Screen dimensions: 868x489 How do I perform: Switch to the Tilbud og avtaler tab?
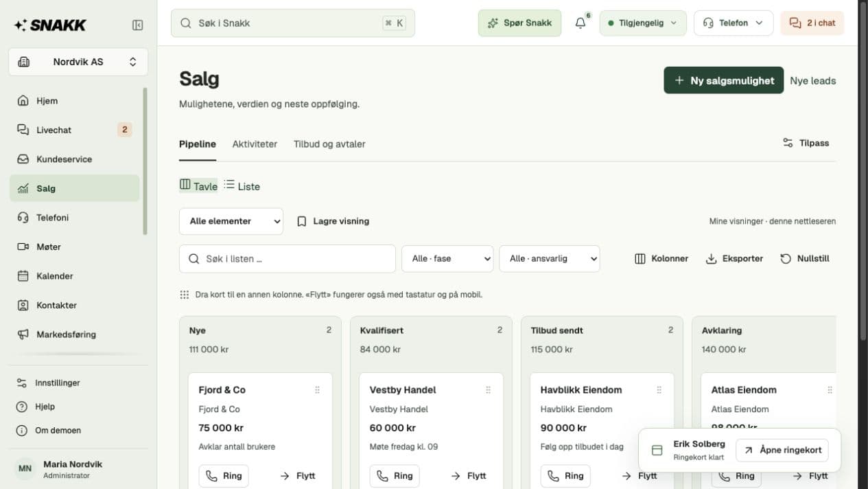click(x=329, y=144)
